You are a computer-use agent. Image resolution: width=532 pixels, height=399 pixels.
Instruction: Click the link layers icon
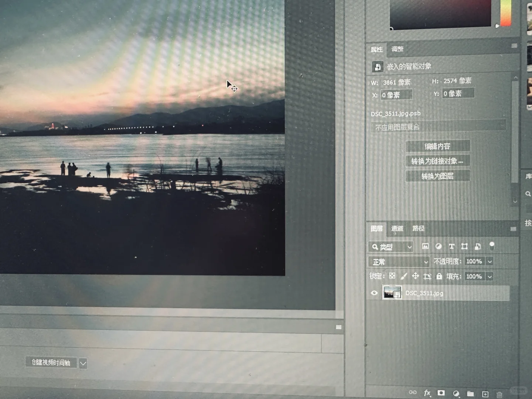pos(413,392)
